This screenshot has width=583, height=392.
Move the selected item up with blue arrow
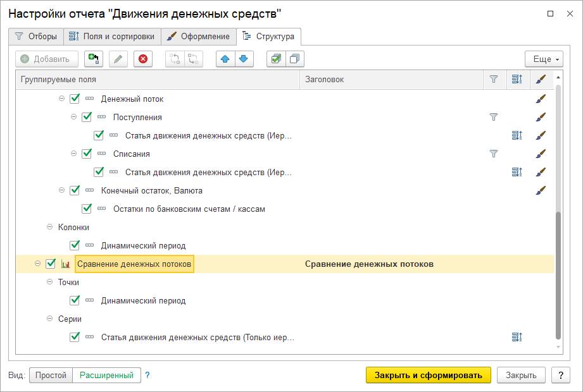[x=225, y=59]
